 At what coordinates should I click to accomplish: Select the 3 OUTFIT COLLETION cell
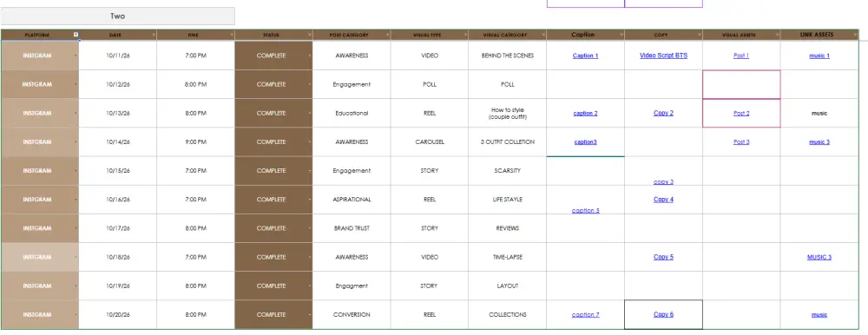(x=508, y=142)
